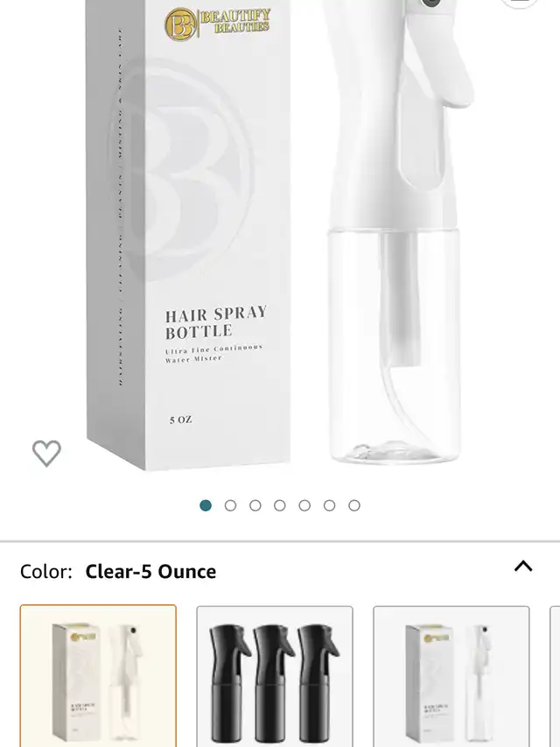
Task: Go to the second image dot
Action: [x=230, y=505]
